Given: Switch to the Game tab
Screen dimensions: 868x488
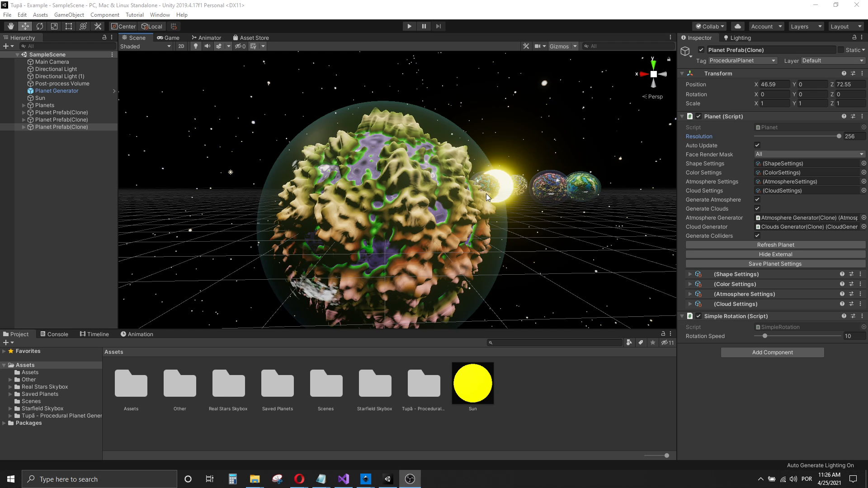Looking at the screenshot, I should (168, 38).
